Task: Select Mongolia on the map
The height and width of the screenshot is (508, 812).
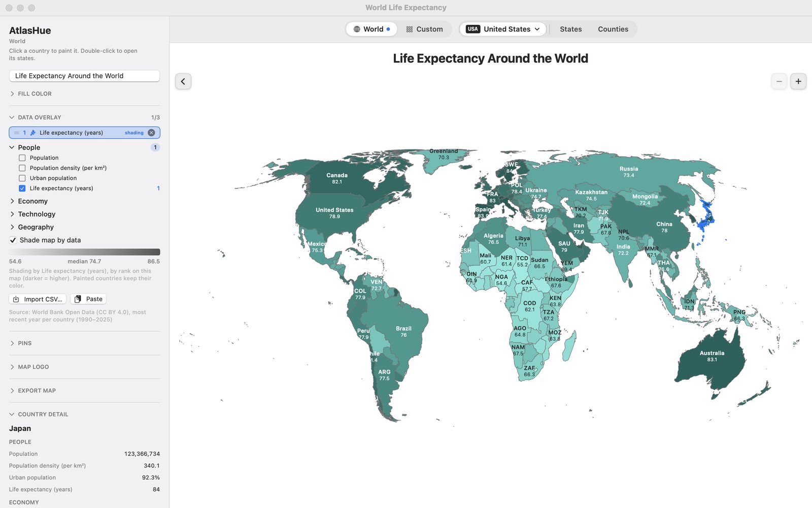Action: click(x=645, y=200)
